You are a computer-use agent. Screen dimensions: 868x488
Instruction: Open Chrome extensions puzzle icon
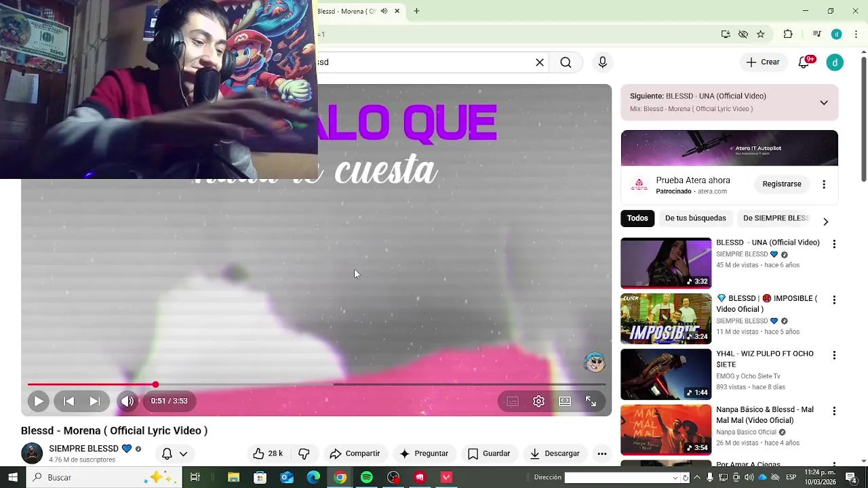788,35
